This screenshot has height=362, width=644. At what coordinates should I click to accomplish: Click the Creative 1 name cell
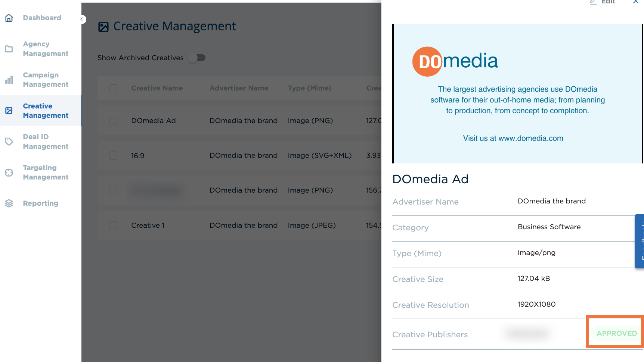click(x=148, y=226)
